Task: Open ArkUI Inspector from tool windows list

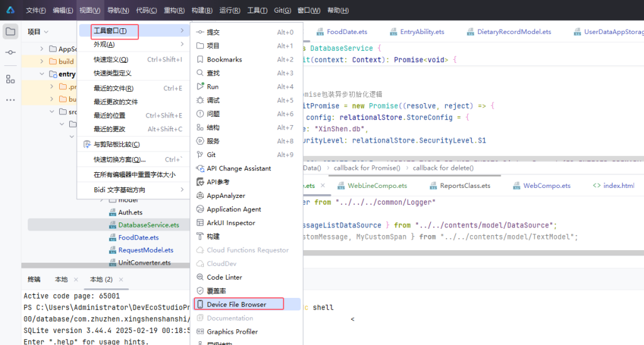Action: point(231,222)
